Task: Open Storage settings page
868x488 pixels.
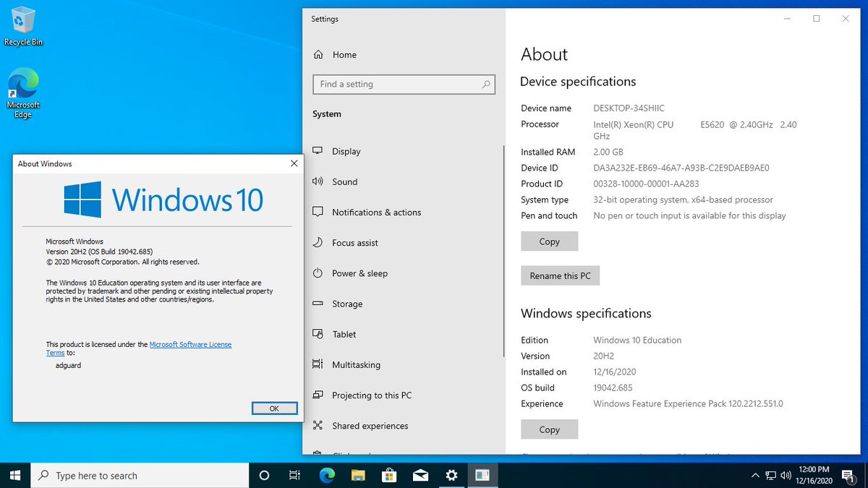Action: point(346,304)
